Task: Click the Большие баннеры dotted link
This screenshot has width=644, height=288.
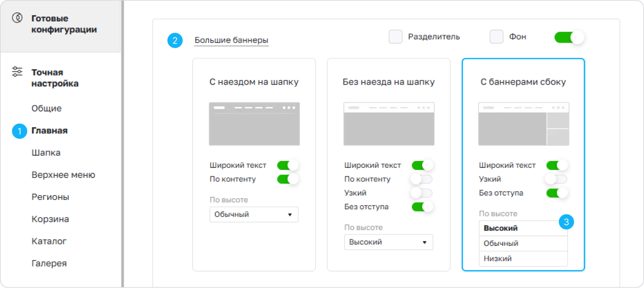Action: [x=231, y=40]
